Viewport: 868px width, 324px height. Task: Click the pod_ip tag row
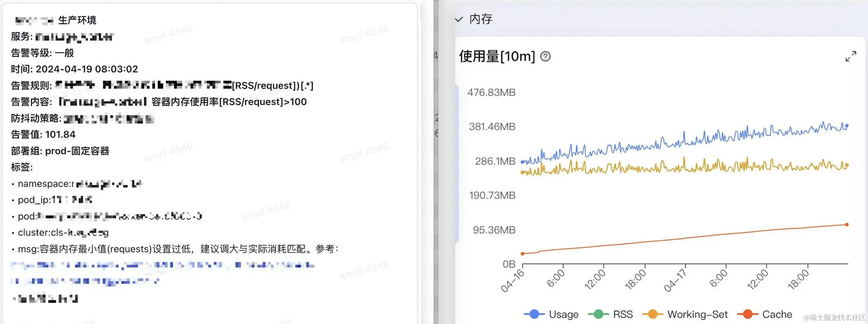52,200
